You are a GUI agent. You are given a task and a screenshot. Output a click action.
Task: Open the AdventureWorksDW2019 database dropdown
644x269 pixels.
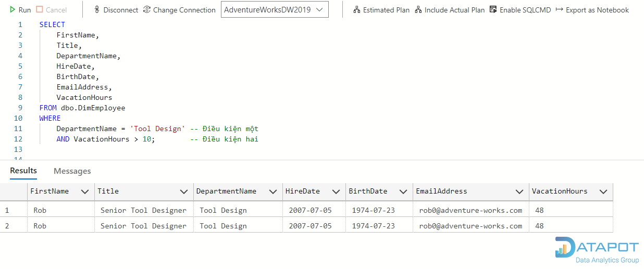point(275,9)
